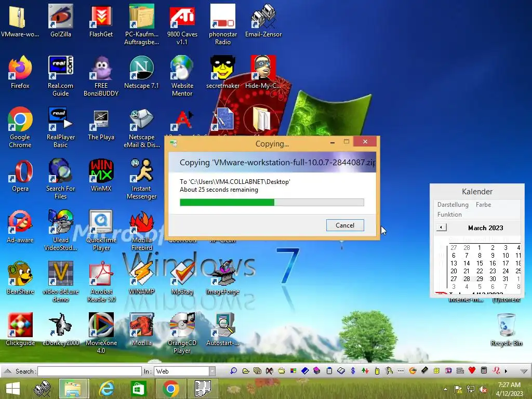
Task: Select the ImageForge anvil icon
Action: (x=222, y=278)
